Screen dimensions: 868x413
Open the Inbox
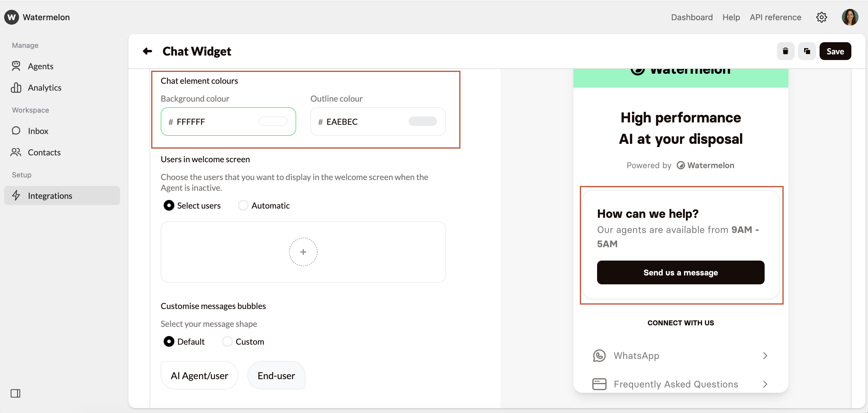[38, 131]
